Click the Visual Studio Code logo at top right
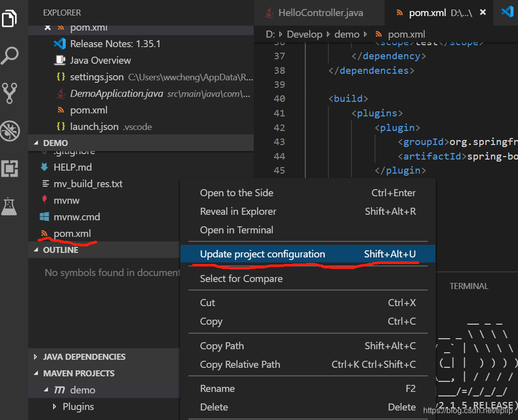 point(508,13)
